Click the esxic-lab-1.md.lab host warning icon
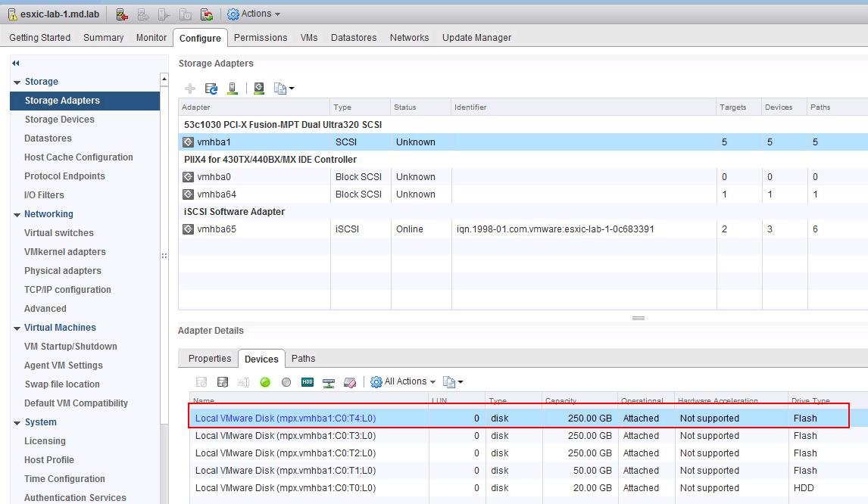The height and width of the screenshot is (504, 868). [x=12, y=14]
